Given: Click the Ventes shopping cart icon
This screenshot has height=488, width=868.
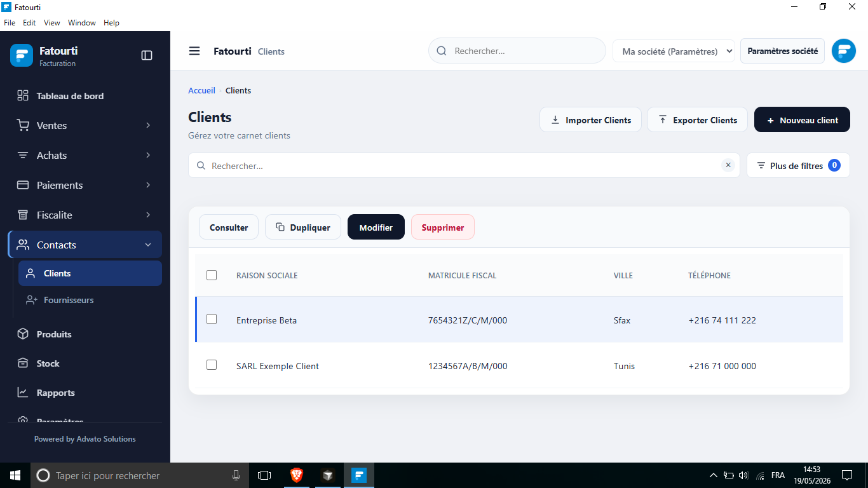Looking at the screenshot, I should click(23, 125).
